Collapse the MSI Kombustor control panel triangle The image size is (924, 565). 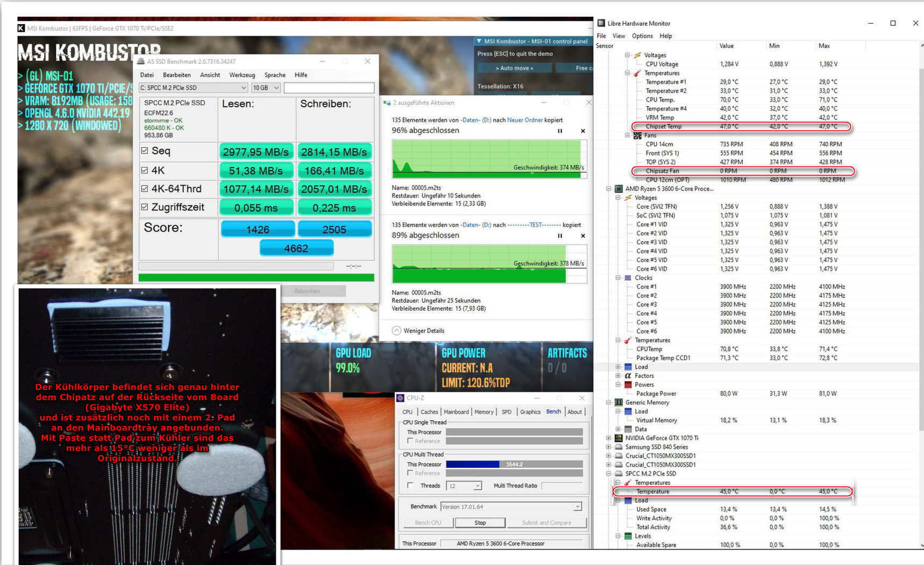tap(479, 41)
